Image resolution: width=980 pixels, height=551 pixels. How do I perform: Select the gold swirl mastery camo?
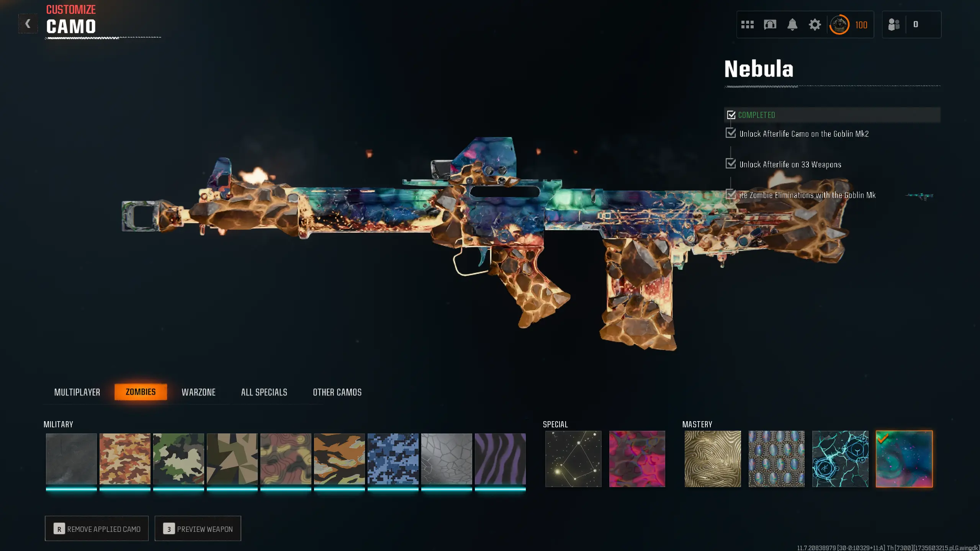click(712, 459)
